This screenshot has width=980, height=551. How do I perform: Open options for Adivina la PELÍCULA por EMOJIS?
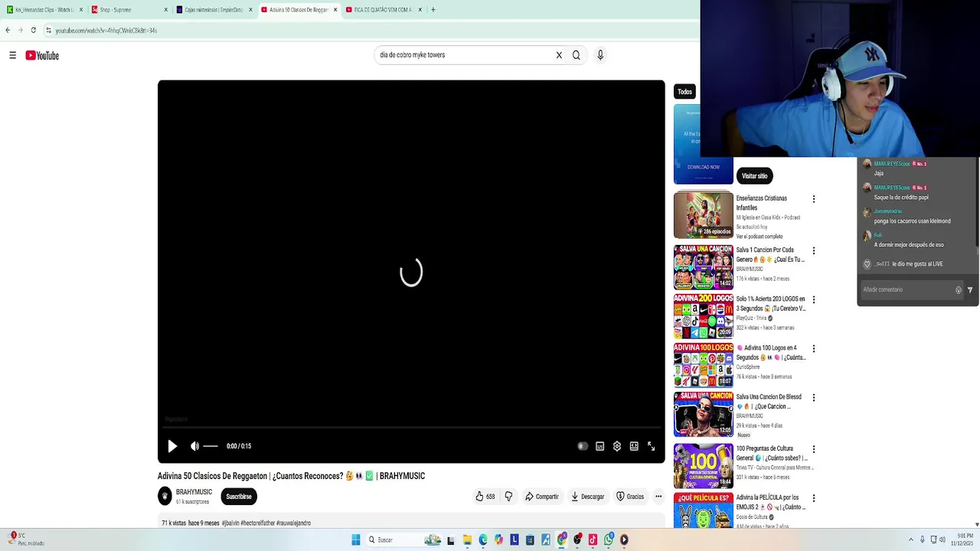tap(814, 499)
